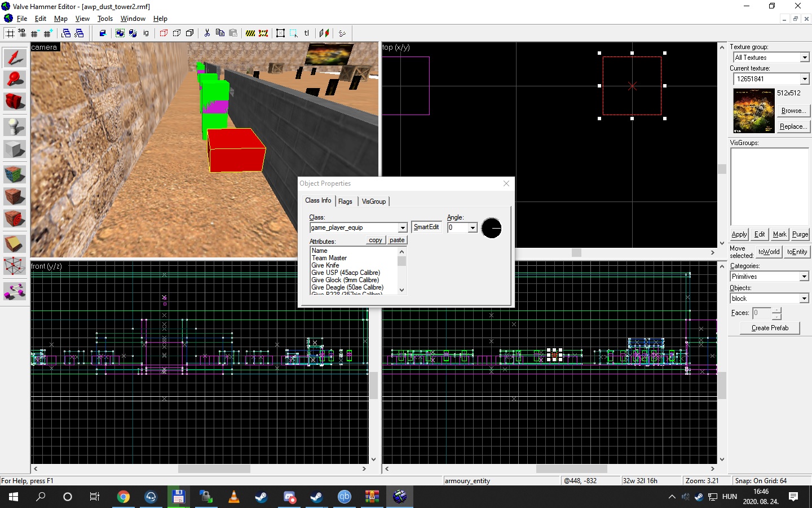Screen dimensions: 812x508
Task: Click the Copy toolbar icon
Action: click(x=220, y=33)
